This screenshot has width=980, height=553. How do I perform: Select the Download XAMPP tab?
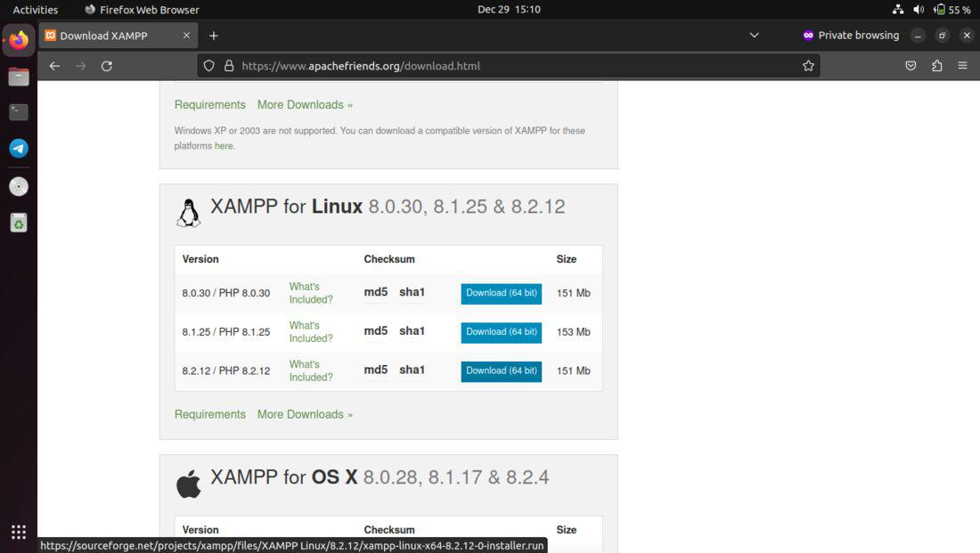point(118,36)
